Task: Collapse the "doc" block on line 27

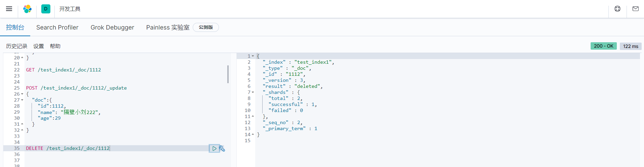Action: point(22,100)
